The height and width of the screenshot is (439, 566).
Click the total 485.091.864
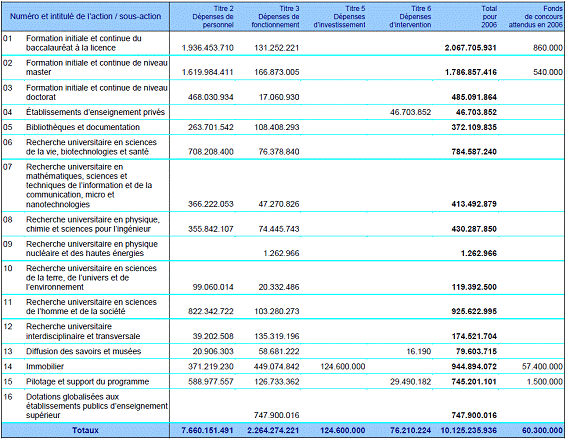[474, 97]
